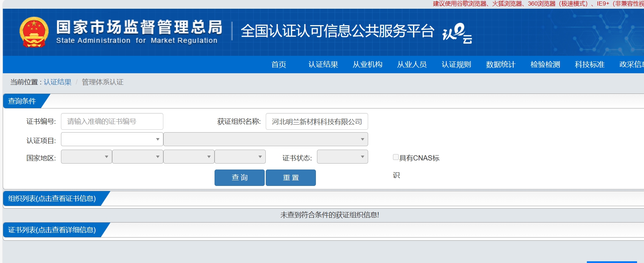Open the 认证结果 navigation menu
This screenshot has height=263, width=644.
(x=323, y=65)
